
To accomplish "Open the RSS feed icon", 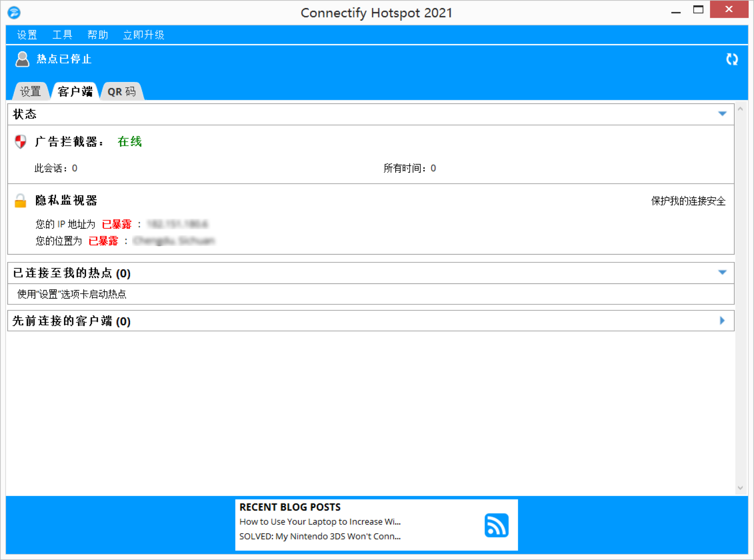I will point(496,525).
